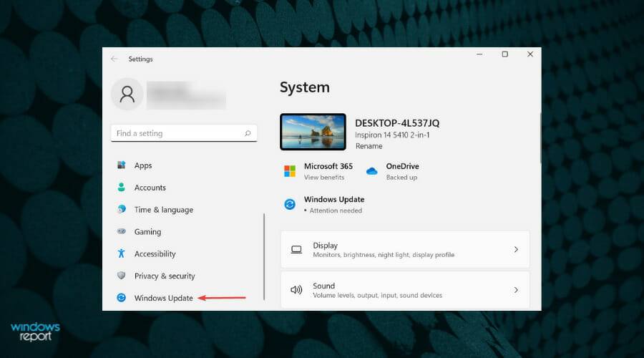644x358 pixels.
Task: Click the search magnifier icon
Action: point(248,133)
